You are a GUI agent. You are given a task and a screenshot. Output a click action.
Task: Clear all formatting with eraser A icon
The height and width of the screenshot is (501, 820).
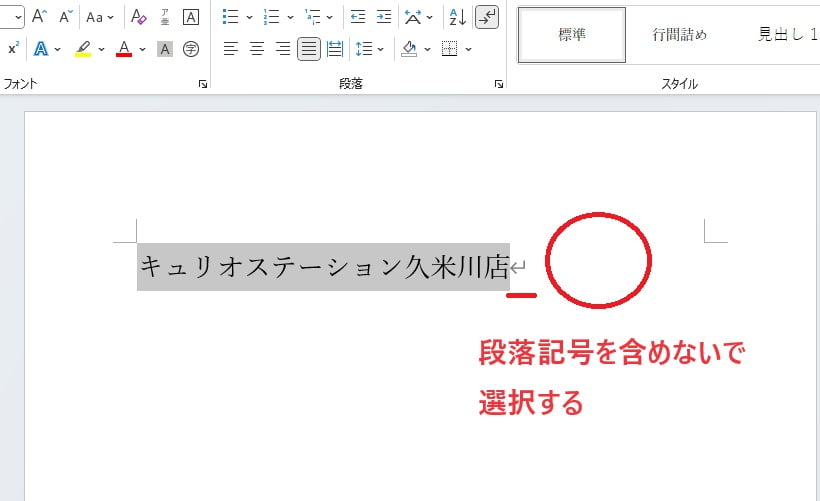[x=139, y=17]
